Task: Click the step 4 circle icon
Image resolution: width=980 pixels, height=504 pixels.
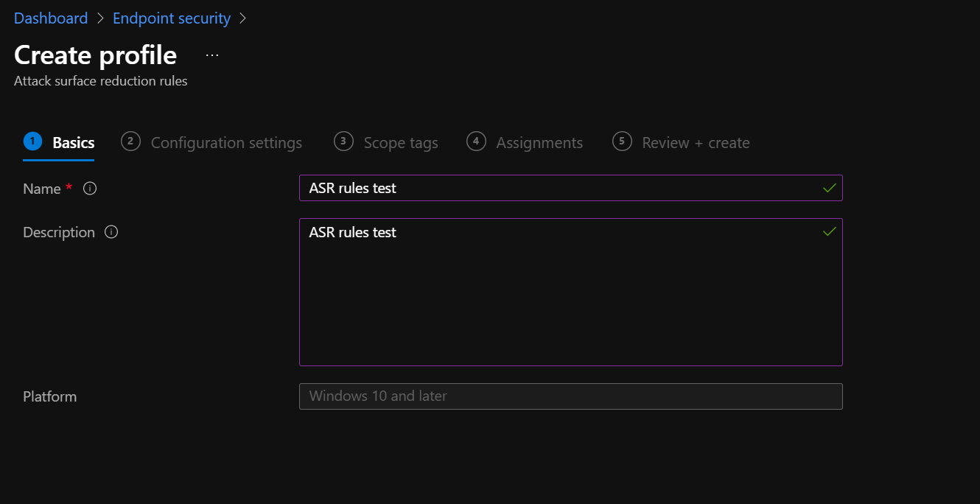Action: click(475, 141)
